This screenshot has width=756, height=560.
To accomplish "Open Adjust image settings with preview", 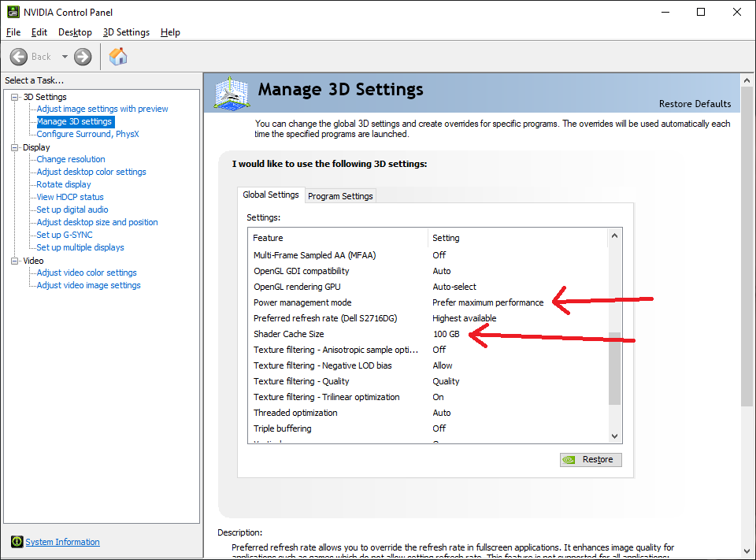I will pos(102,109).
